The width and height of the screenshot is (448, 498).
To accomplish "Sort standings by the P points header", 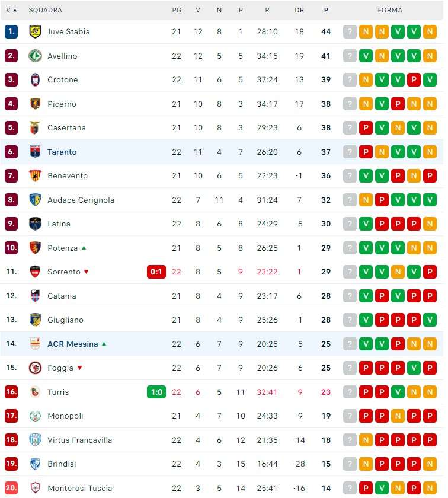I will 326,10.
